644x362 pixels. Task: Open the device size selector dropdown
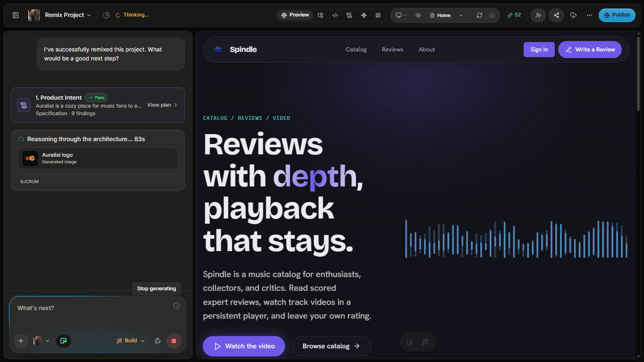pos(401,15)
